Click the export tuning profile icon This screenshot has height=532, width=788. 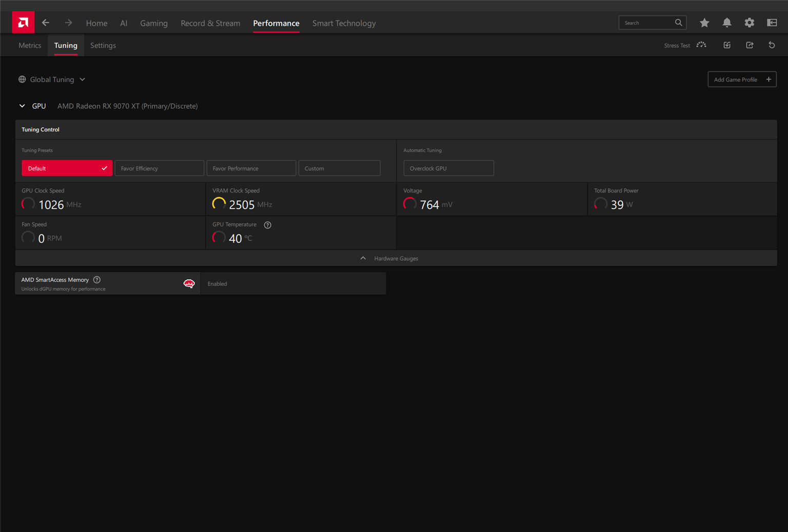(750, 45)
